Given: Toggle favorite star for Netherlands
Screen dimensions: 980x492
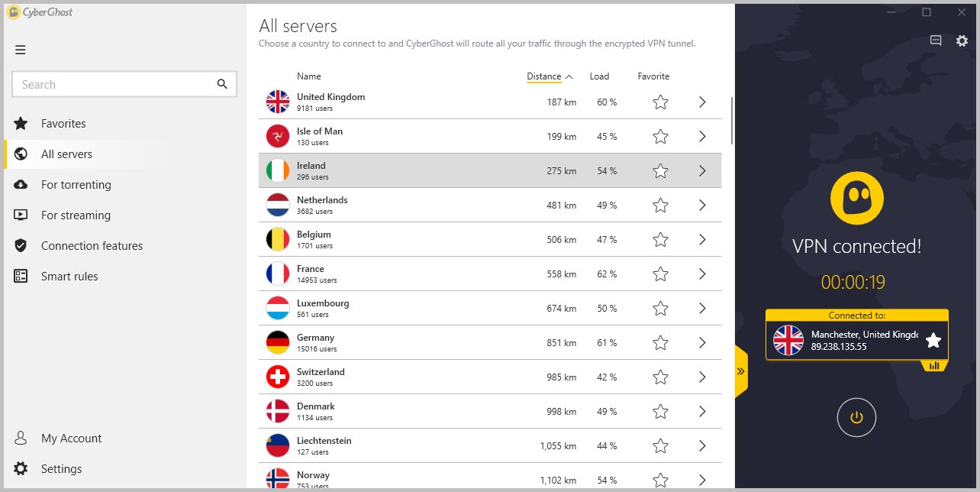Looking at the screenshot, I should point(661,205).
